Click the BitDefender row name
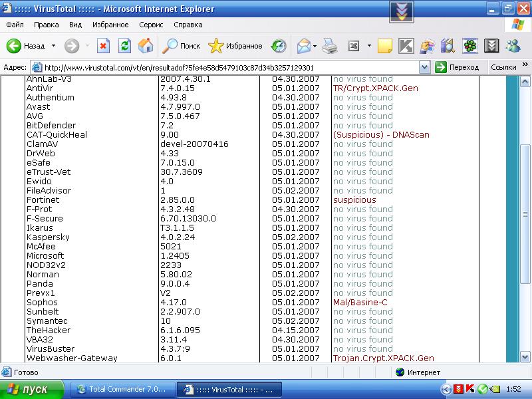Image resolution: width=532 pixels, height=399 pixels. click(51, 126)
